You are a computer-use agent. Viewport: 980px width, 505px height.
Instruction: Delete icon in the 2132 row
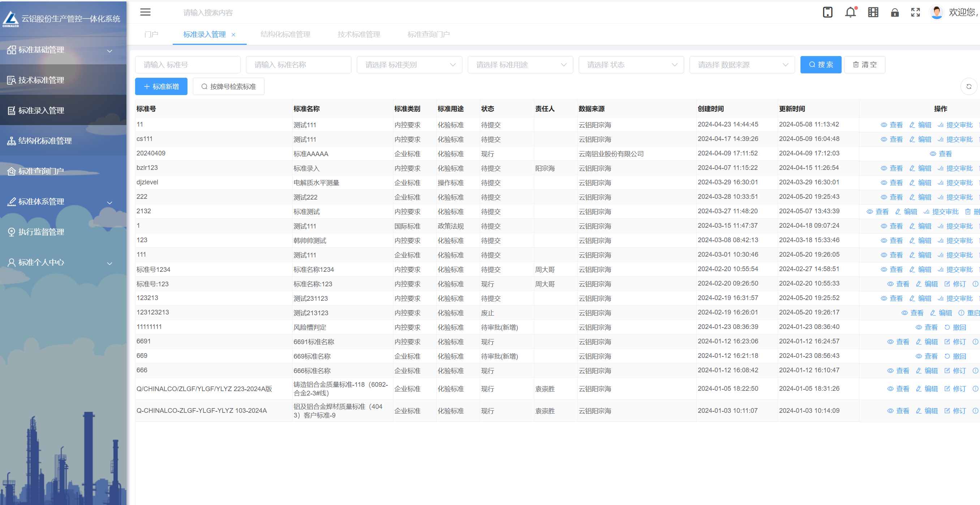967,211
